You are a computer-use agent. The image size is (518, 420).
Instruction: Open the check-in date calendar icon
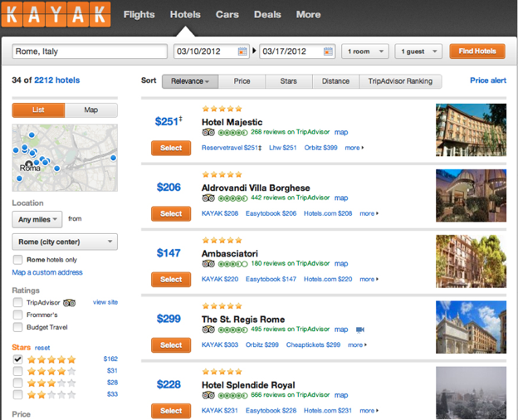[x=242, y=51]
